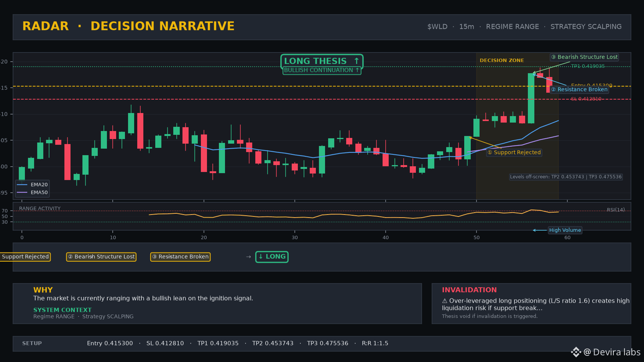Click the off-screen levels TP2 TP3 note
This screenshot has width=644, height=362.
[566, 177]
